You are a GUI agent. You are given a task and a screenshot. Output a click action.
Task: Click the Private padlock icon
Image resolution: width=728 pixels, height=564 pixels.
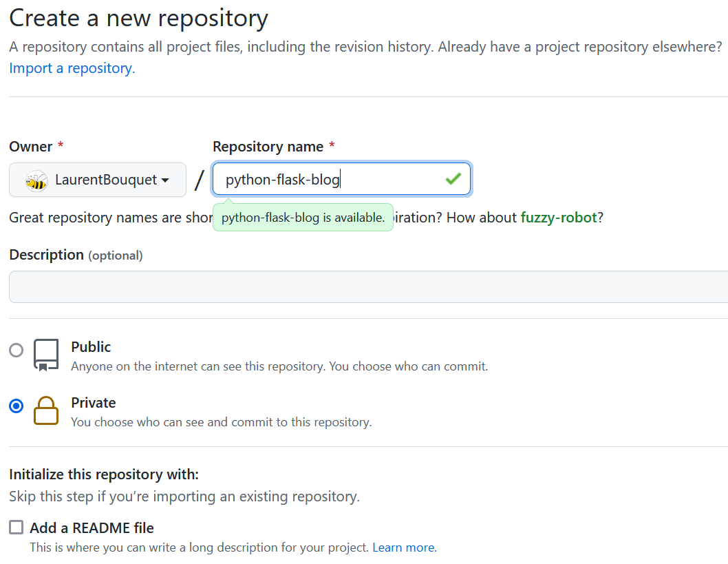click(46, 410)
